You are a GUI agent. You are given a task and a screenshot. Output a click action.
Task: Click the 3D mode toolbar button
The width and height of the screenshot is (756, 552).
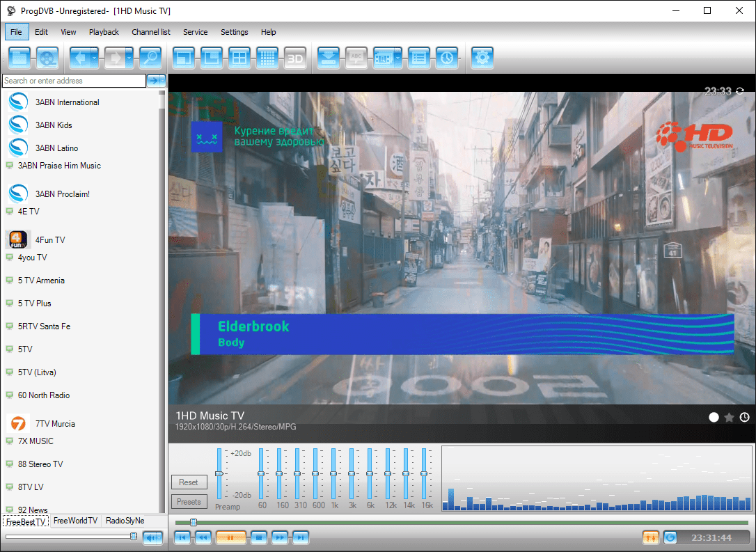click(295, 58)
